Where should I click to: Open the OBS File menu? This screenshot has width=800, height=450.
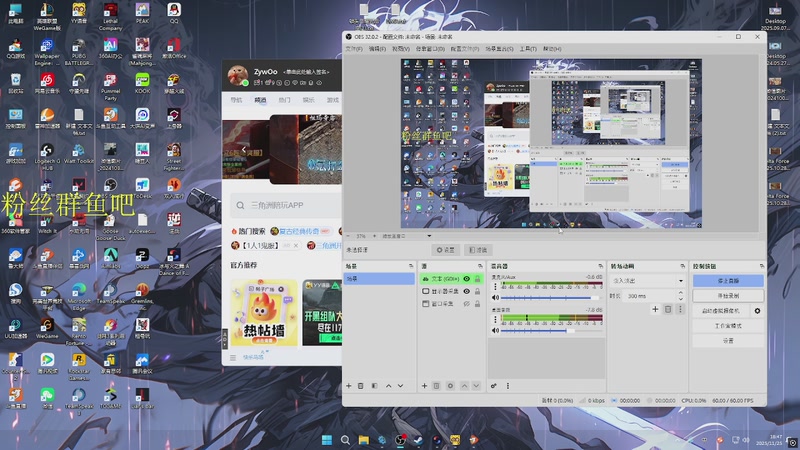click(354, 49)
